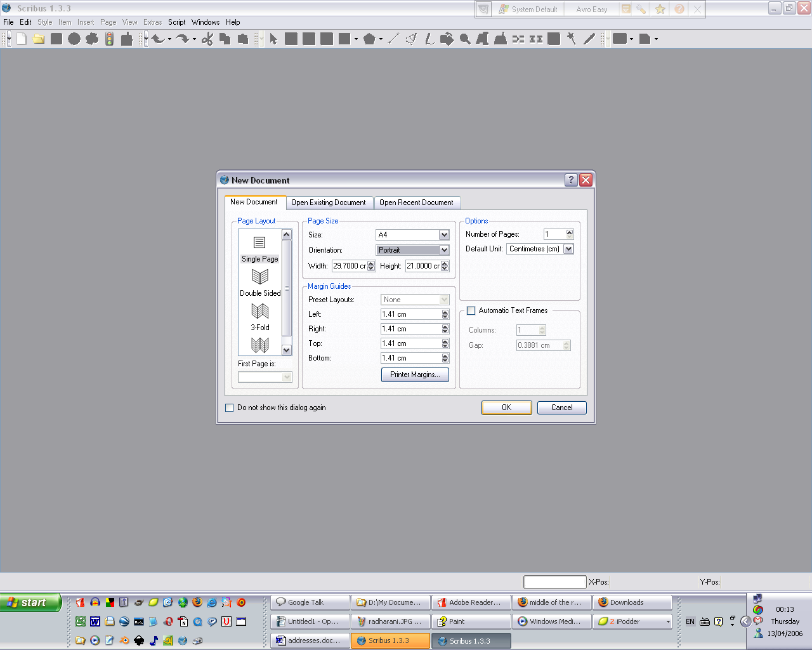This screenshot has height=650, width=812.
Task: Open the Script menu
Action: tap(176, 22)
